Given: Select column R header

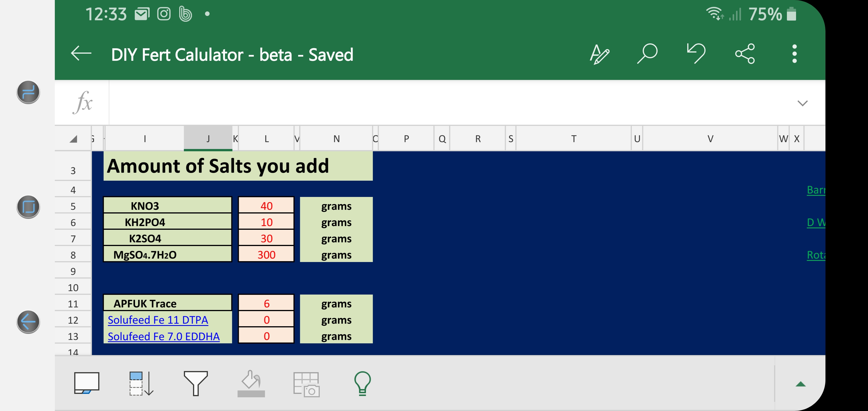Looking at the screenshot, I should coord(477,138).
